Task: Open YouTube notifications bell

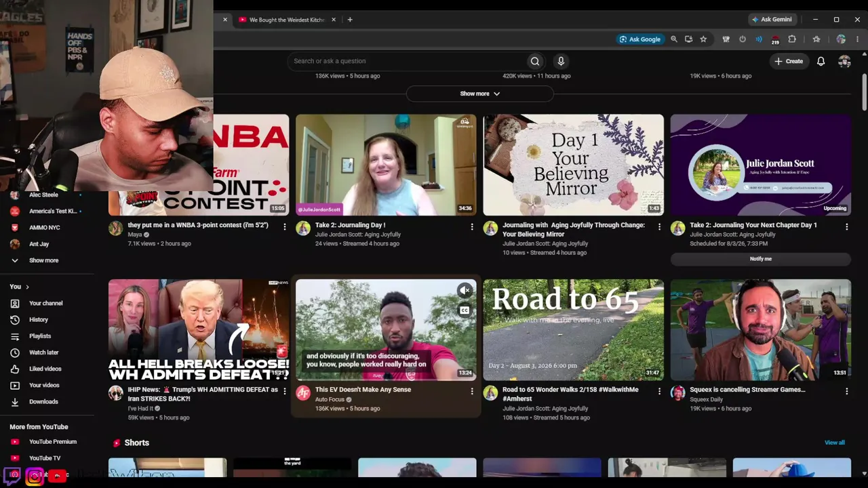Action: pyautogui.click(x=821, y=61)
